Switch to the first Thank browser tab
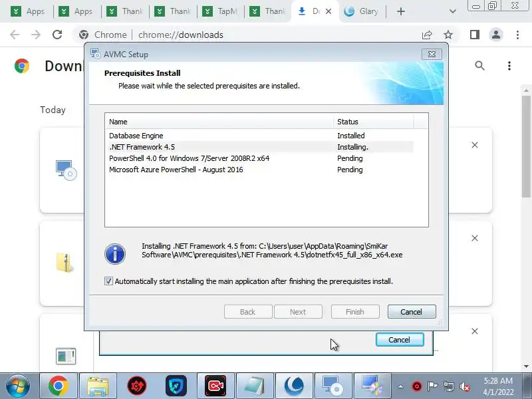 click(124, 11)
